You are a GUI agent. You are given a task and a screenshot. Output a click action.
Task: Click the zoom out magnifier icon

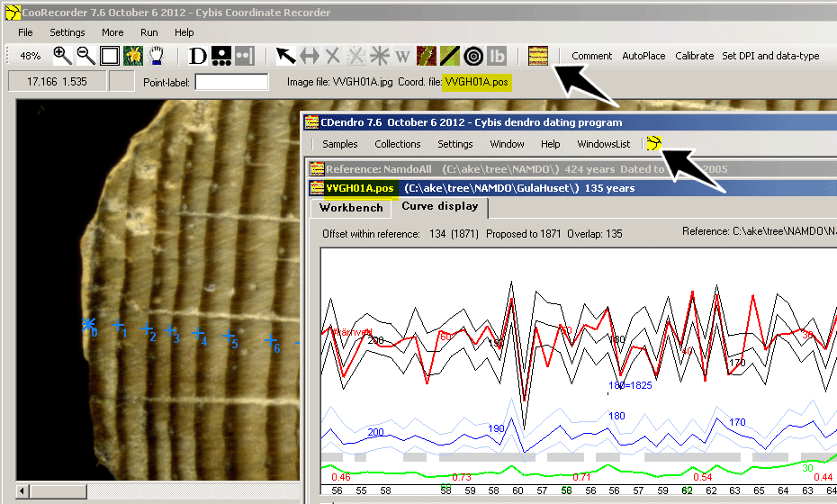(x=85, y=56)
